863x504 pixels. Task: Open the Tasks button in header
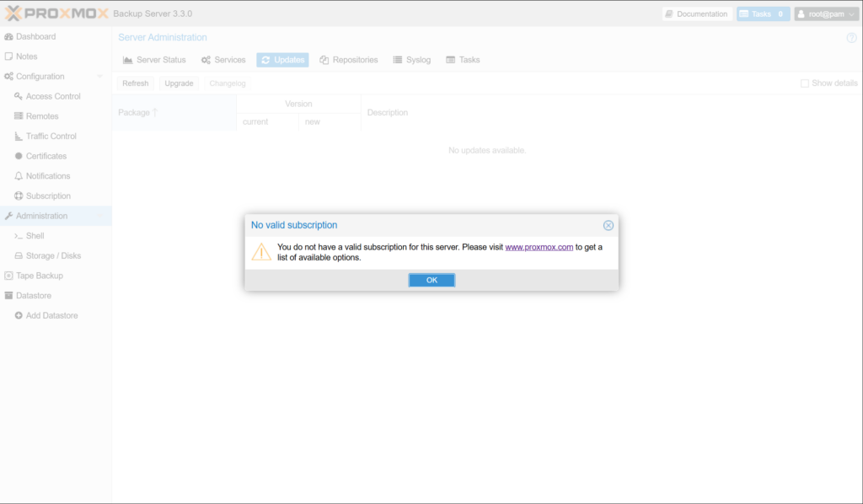763,14
